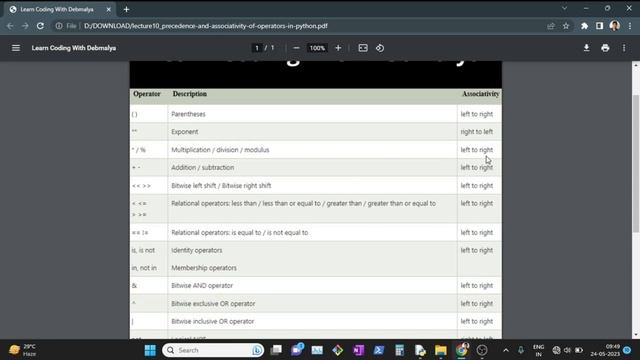Zoom in the PDF with plus button

click(338, 48)
